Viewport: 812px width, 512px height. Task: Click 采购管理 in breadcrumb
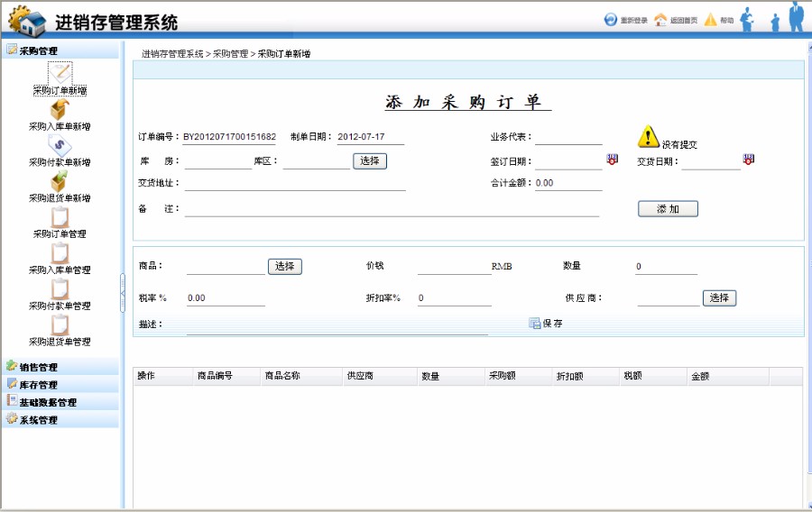point(231,54)
